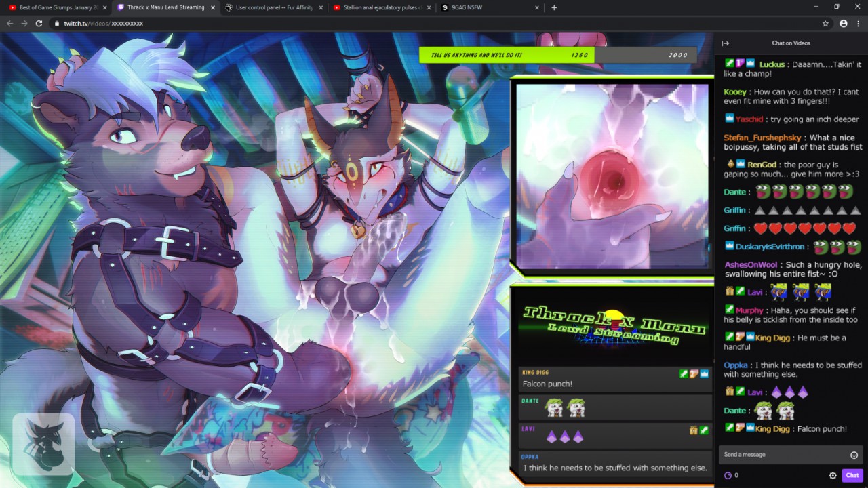Close the User control panel Fur Affinity tab
The width and height of the screenshot is (868, 488).
(320, 7)
